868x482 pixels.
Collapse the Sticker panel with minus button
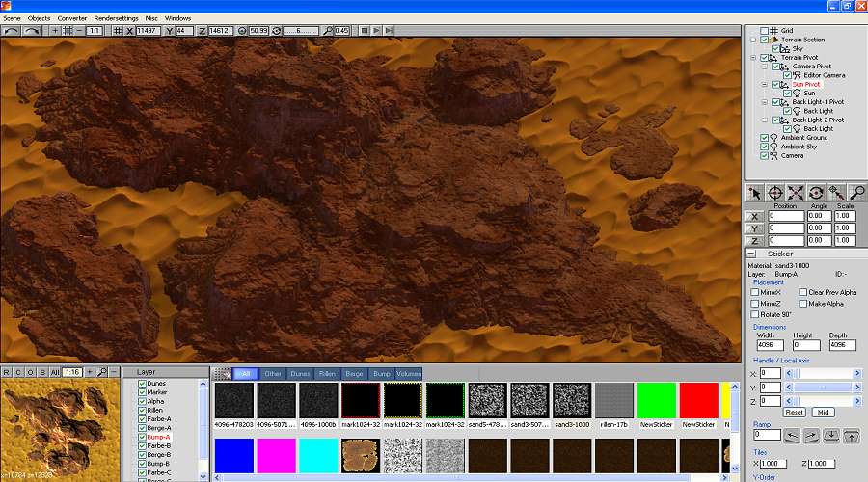point(751,254)
